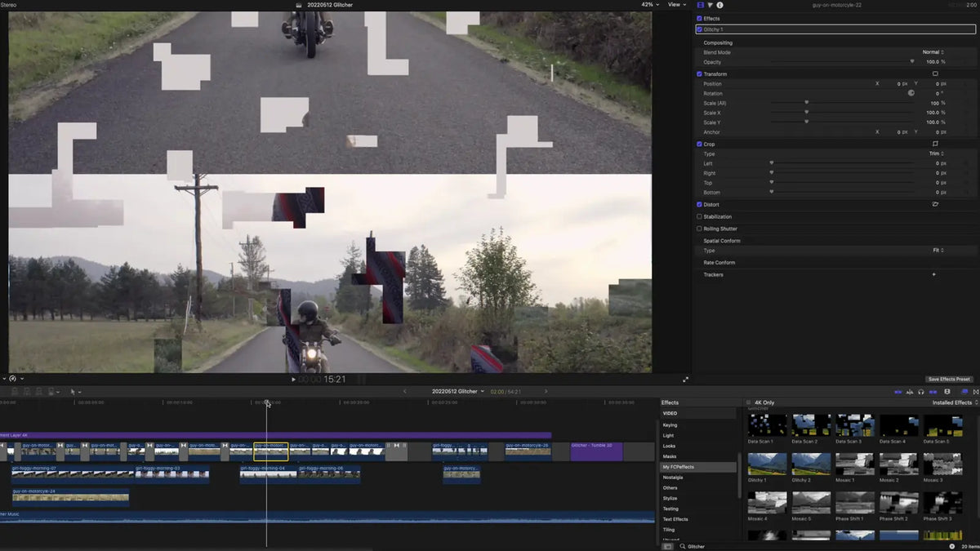Uncheck the Crop checkbox

(x=699, y=144)
